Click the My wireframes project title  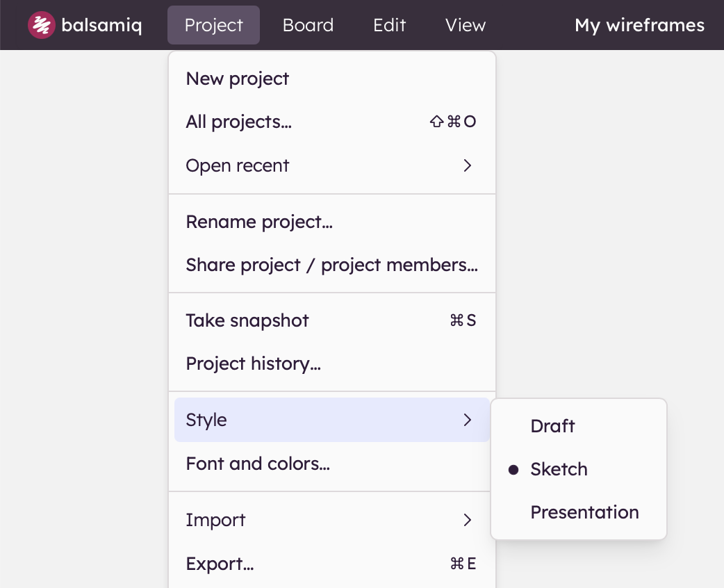coord(639,25)
